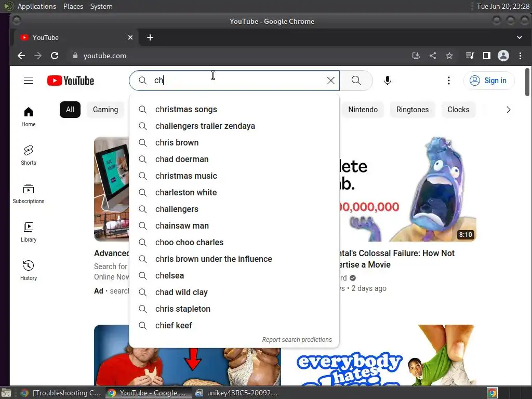This screenshot has height=399, width=532.
Task: Expand tab search dropdown arrow
Action: [x=520, y=37]
